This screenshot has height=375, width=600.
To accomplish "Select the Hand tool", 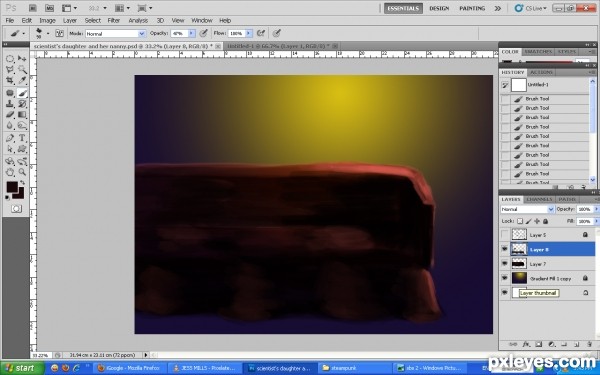I will [10, 172].
